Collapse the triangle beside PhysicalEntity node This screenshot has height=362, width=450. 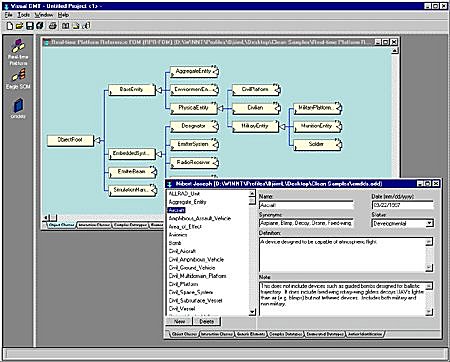point(220,108)
